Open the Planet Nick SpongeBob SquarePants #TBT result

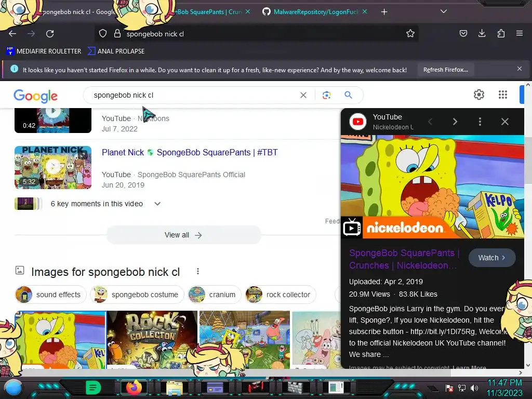tap(190, 153)
